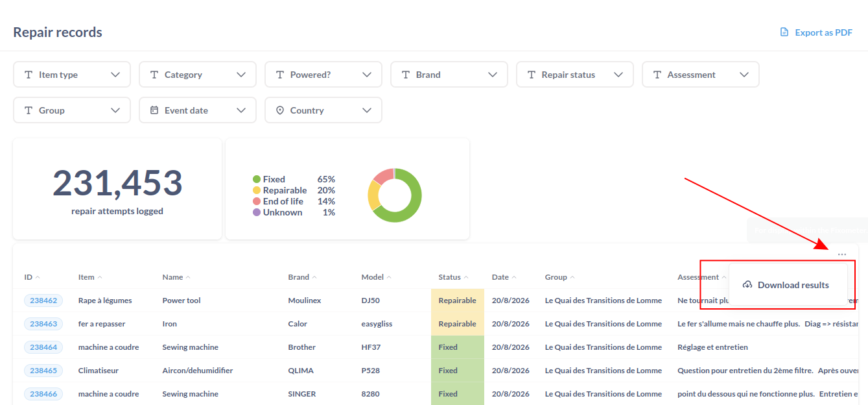
Task: Expand the Repair status dropdown
Action: click(x=575, y=75)
